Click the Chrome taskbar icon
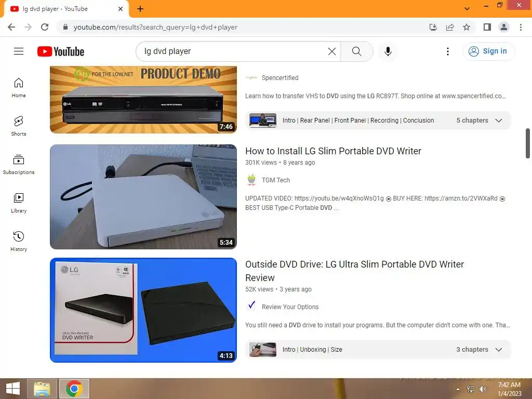Screen dimensions: 532x399 coord(74,389)
